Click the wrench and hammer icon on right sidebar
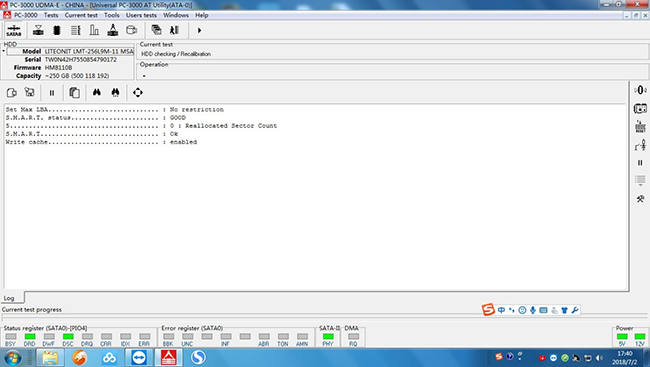This screenshot has width=650, height=367. [x=640, y=199]
